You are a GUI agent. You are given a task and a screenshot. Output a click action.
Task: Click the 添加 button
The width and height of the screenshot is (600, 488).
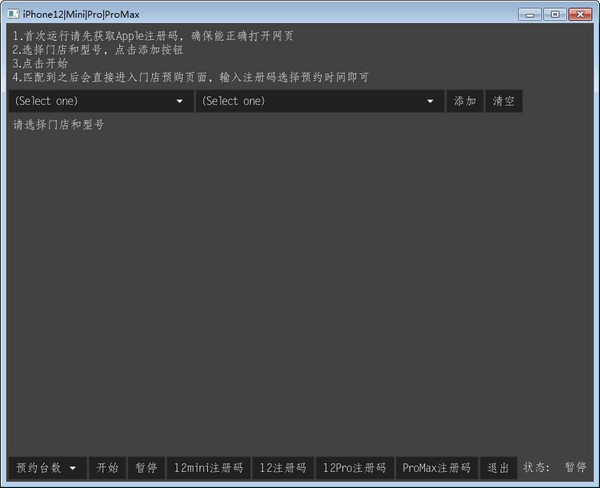[465, 101]
